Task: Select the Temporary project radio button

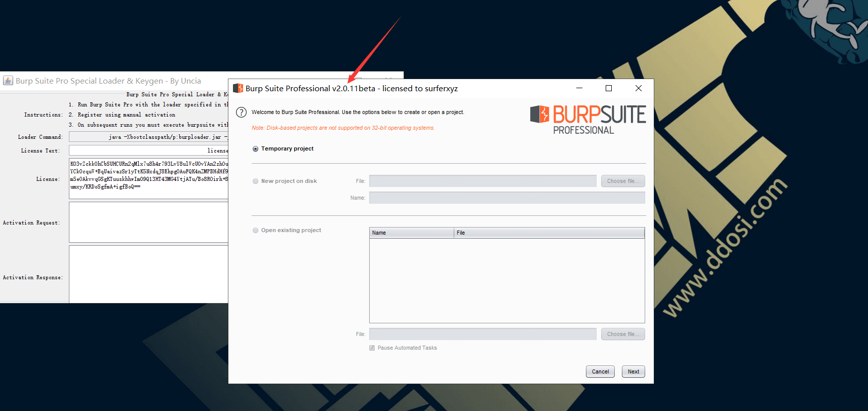Action: pos(256,149)
